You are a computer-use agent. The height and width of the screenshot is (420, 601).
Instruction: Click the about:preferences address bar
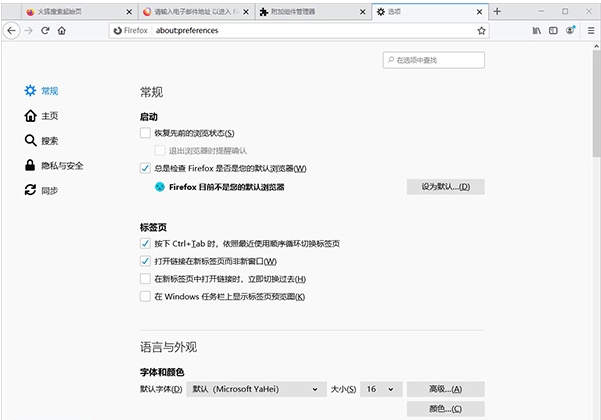pyautogui.click(x=299, y=31)
